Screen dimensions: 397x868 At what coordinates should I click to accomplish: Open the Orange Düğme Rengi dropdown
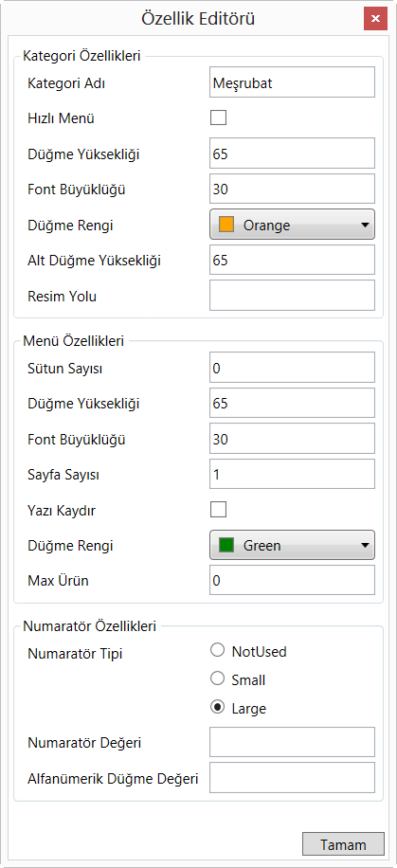(x=292, y=224)
